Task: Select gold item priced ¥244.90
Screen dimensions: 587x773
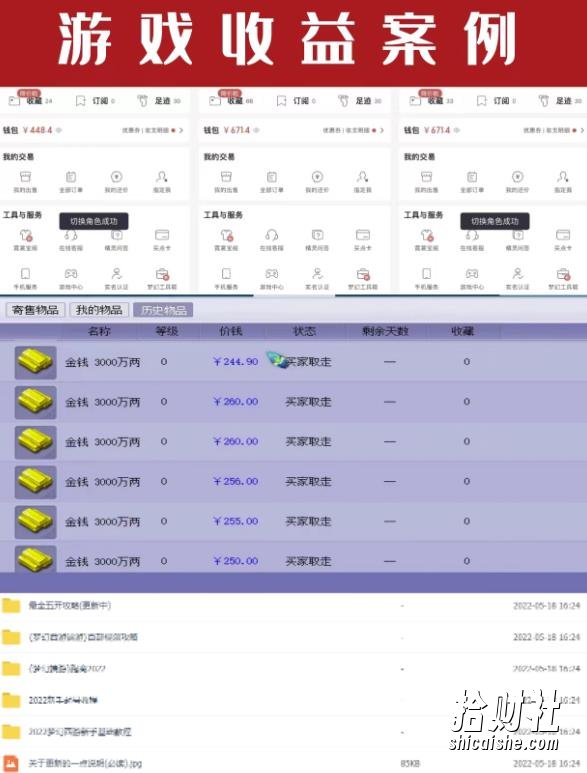Action: pos(293,362)
